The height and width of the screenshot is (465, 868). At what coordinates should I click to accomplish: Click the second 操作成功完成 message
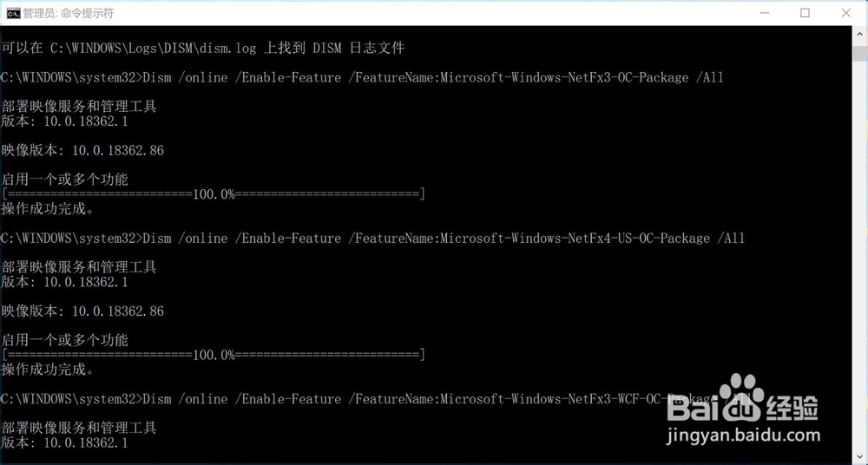[x=48, y=370]
